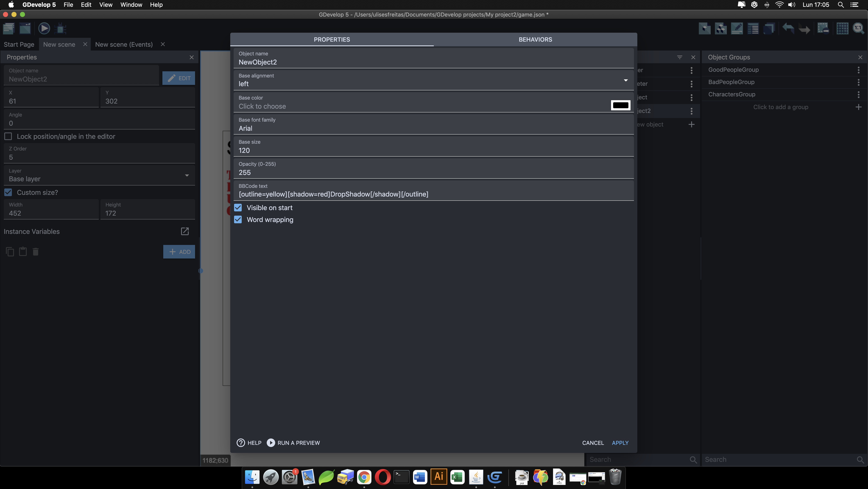Click the Base color swatch to choose a color
868x489 pixels.
click(621, 105)
